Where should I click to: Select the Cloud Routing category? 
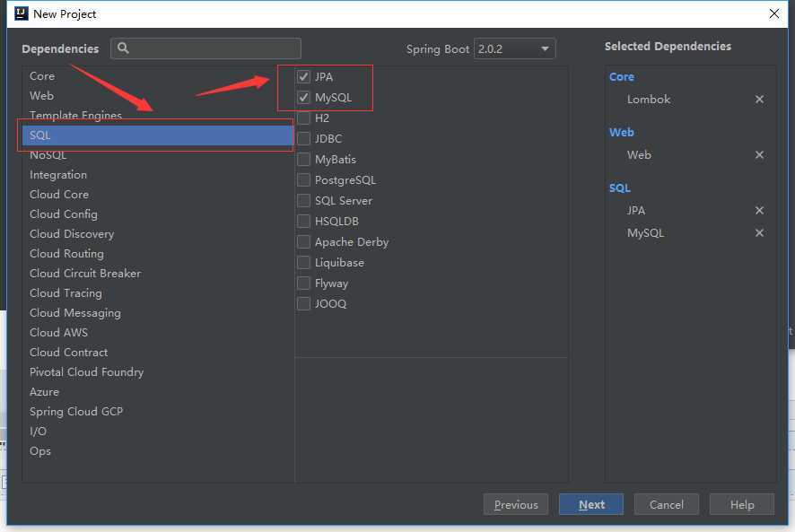click(158, 254)
